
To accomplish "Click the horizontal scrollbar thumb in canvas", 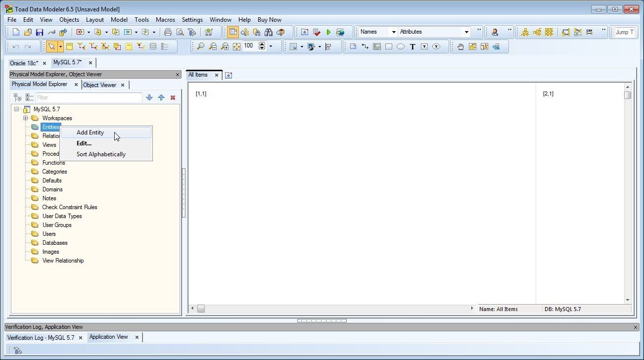I will coord(201,309).
